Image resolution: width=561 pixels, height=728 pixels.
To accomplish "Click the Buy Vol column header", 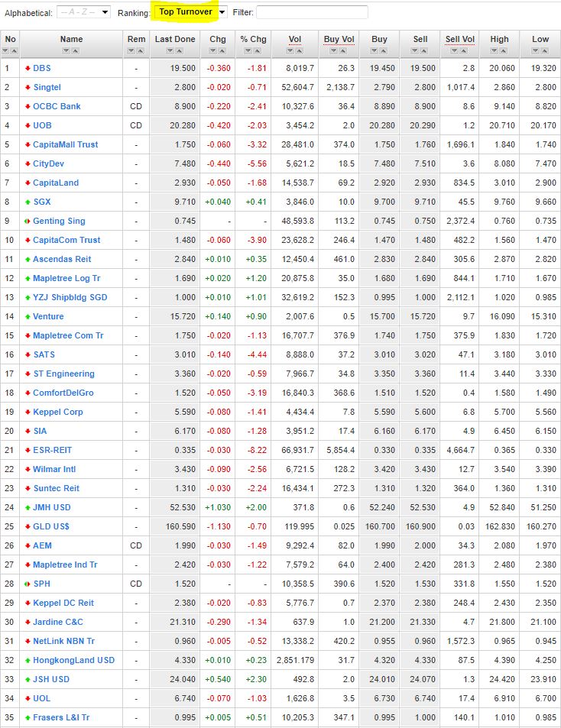I will coord(339,39).
